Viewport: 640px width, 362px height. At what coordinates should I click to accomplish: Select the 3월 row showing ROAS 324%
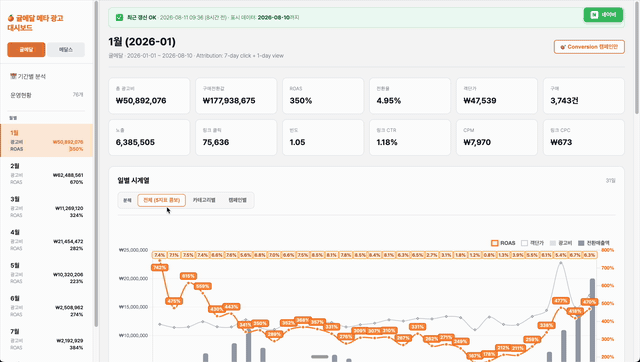coord(47,207)
